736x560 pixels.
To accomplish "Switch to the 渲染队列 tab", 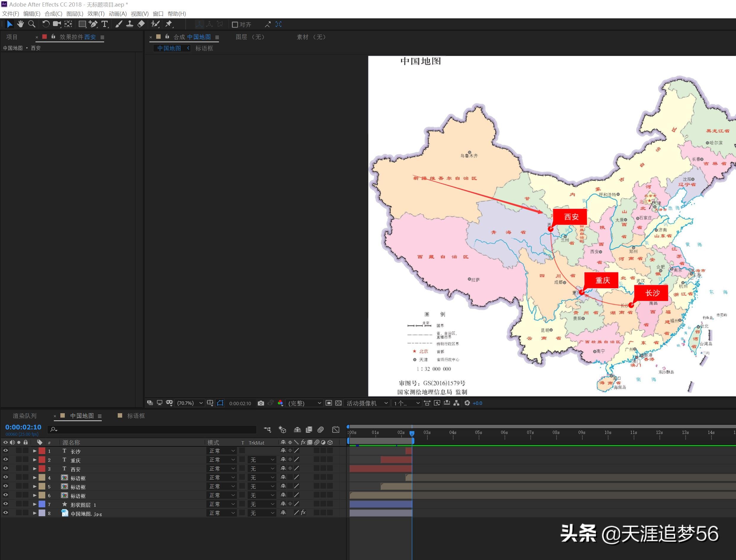I will pos(24,416).
